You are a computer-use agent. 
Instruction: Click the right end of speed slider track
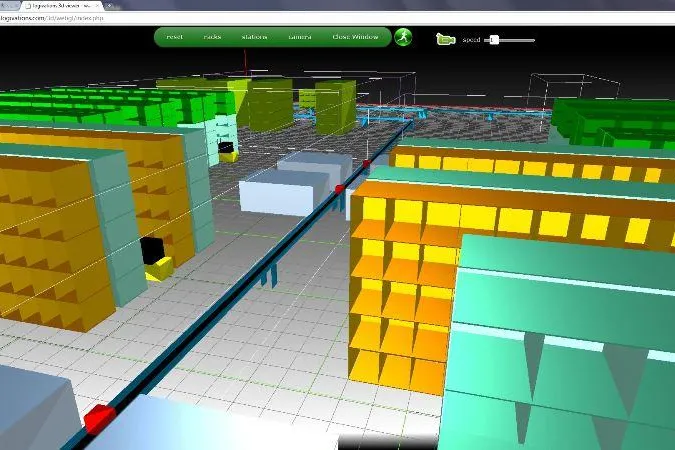click(533, 40)
